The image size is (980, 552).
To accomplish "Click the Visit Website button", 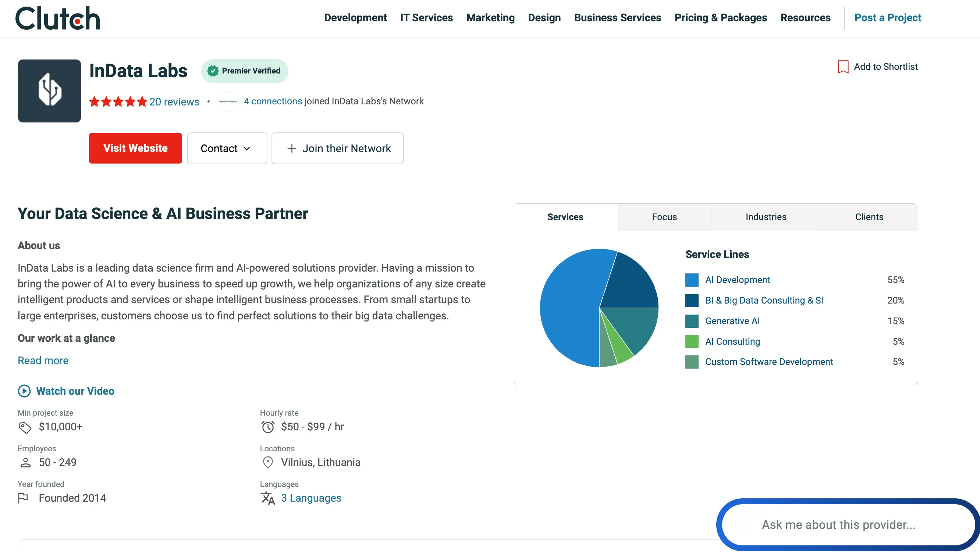I will pos(135,148).
